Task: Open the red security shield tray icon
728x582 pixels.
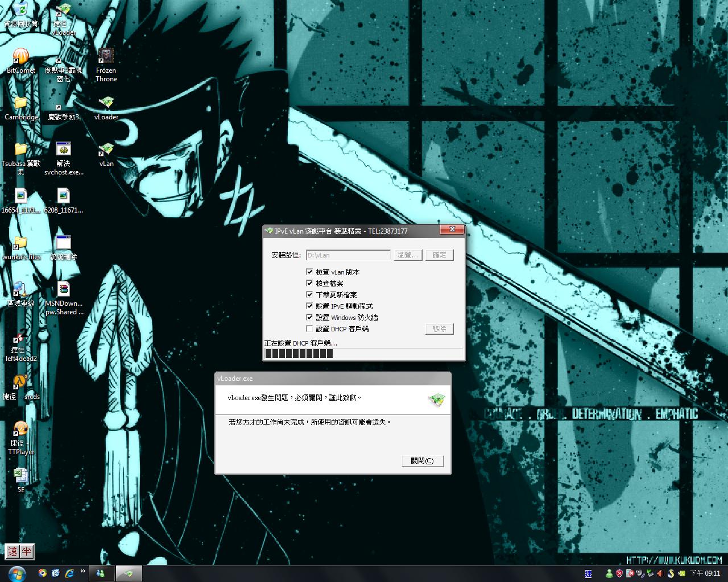Action: (619, 573)
